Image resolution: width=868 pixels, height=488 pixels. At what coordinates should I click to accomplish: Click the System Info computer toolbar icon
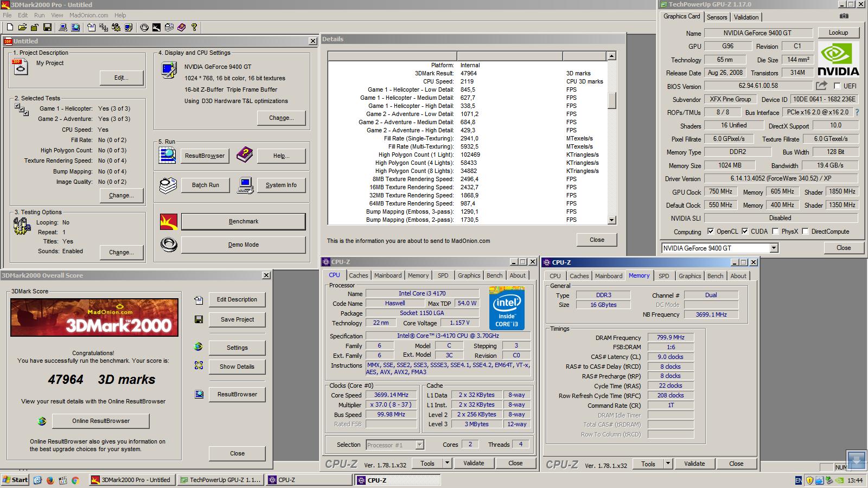[63, 27]
